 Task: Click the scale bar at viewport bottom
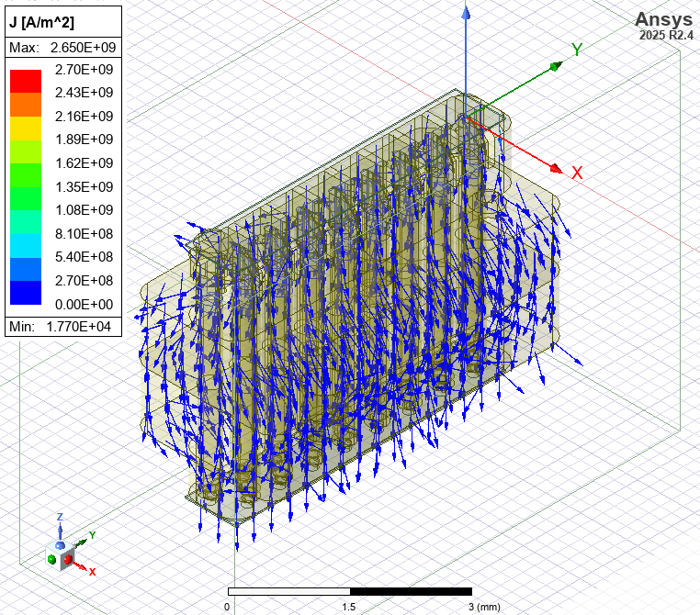tap(350, 591)
